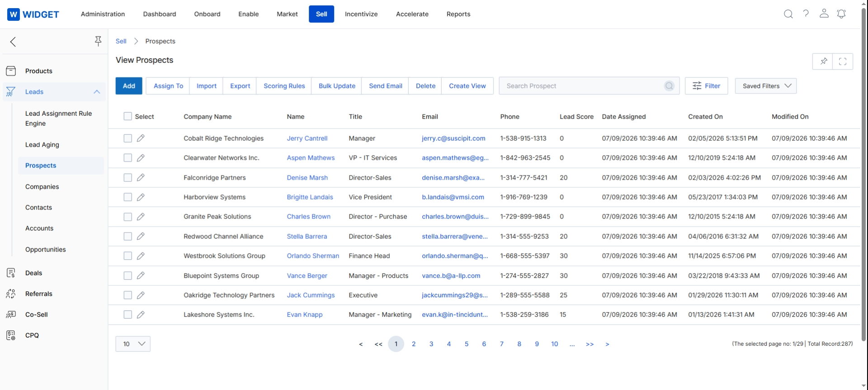Switch to the Incentivize tab
Viewport: 868px width, 390px height.
click(361, 14)
